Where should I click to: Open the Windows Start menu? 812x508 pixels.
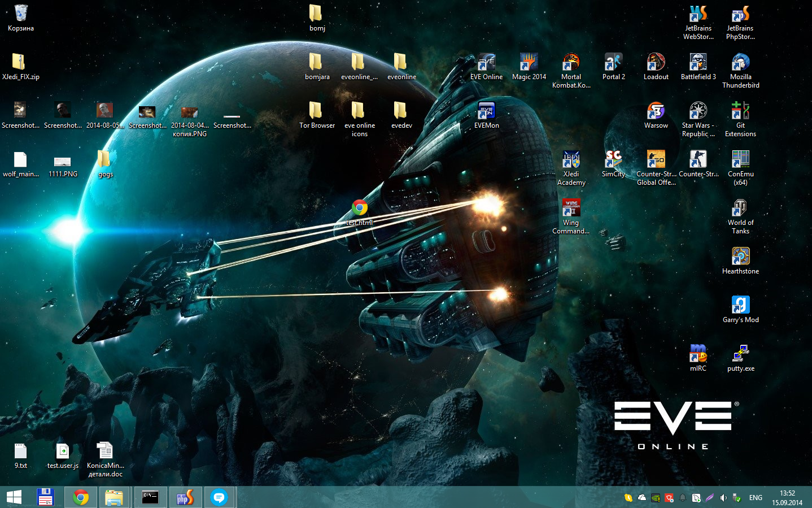tap(14, 497)
